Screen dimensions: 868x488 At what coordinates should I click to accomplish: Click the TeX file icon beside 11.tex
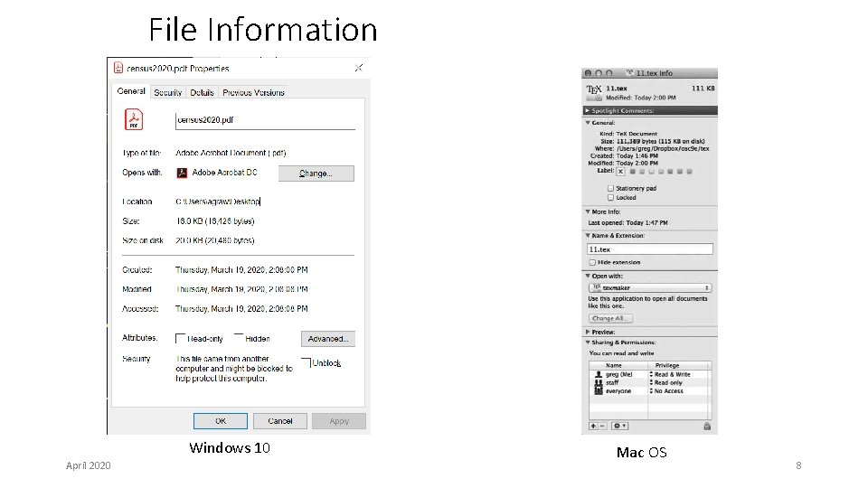(594, 92)
